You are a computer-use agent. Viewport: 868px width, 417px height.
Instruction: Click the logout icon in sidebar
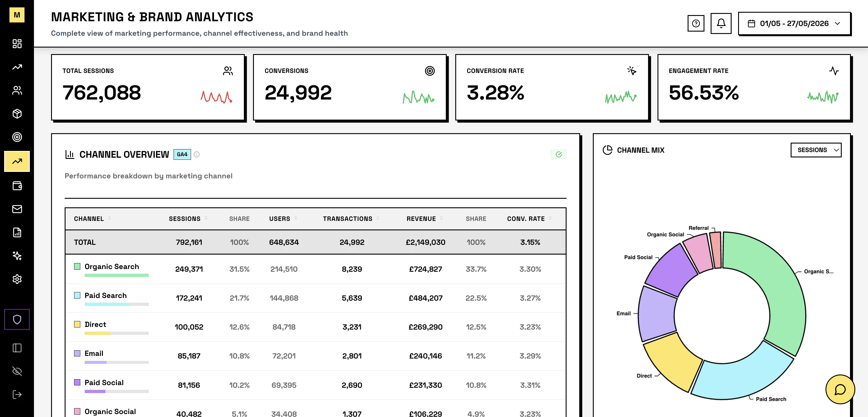click(17, 395)
